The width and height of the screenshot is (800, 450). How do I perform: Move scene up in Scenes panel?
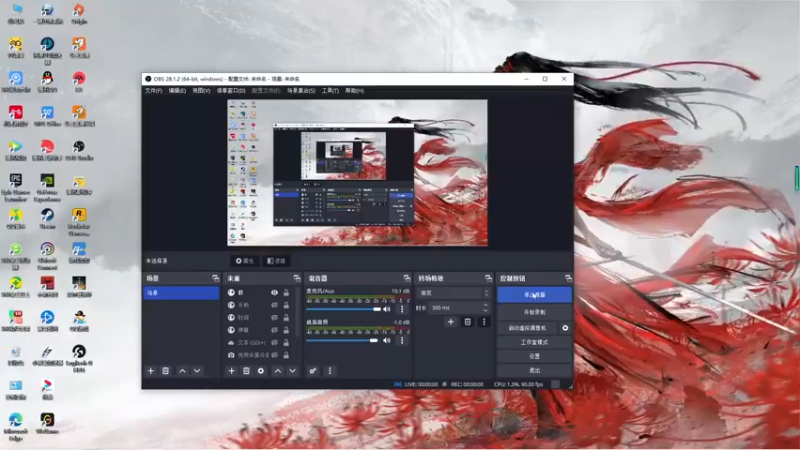coord(182,371)
